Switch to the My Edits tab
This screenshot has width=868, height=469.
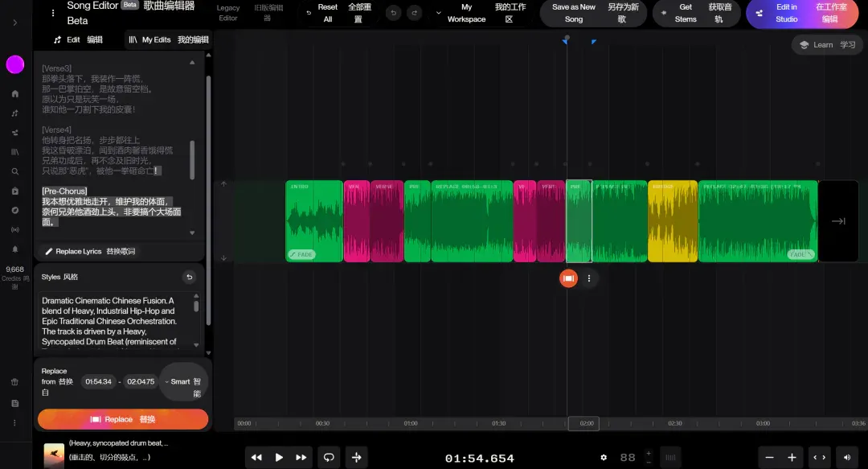click(168, 39)
